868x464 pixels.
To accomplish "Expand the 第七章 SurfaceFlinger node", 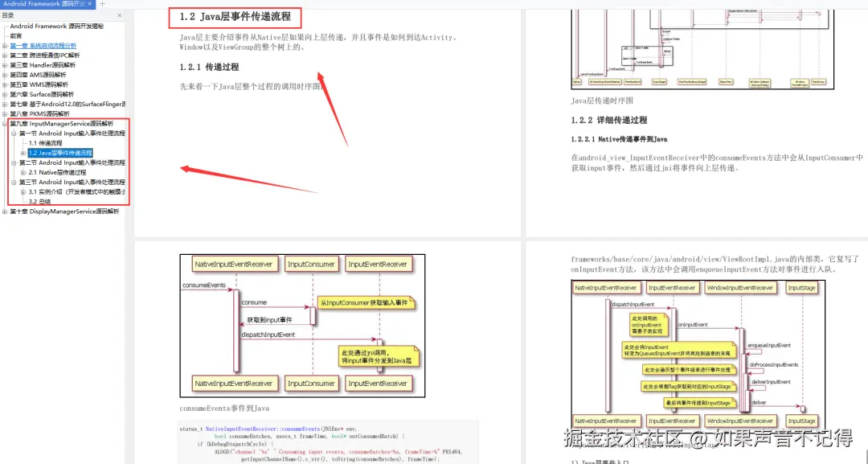I will click(5, 104).
